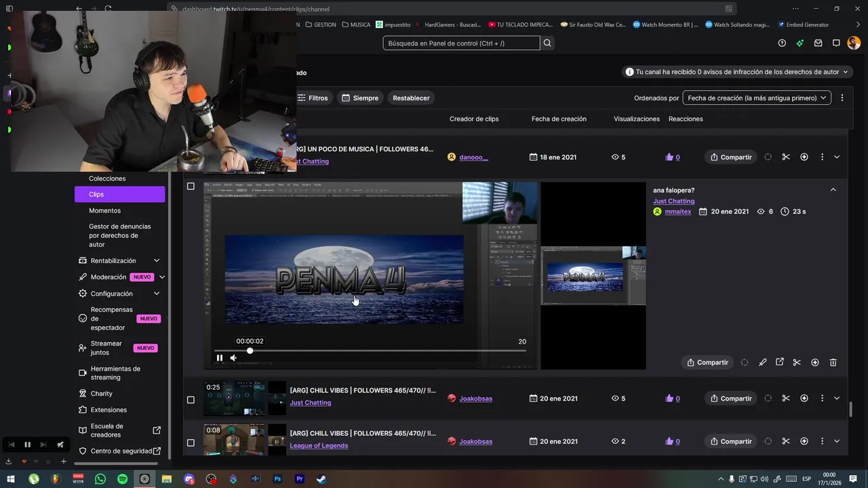Tick the checkbox of the expanded clip row

[191, 186]
